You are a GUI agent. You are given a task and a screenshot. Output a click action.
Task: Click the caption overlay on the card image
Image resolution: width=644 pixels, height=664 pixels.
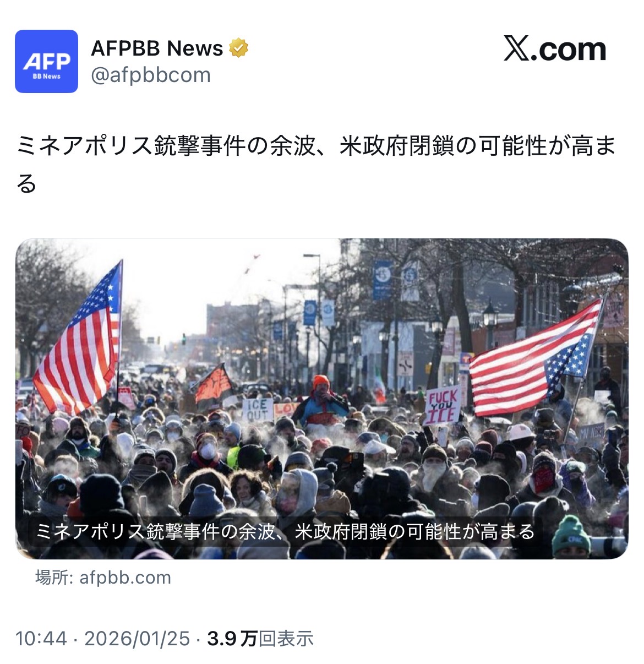tap(285, 531)
